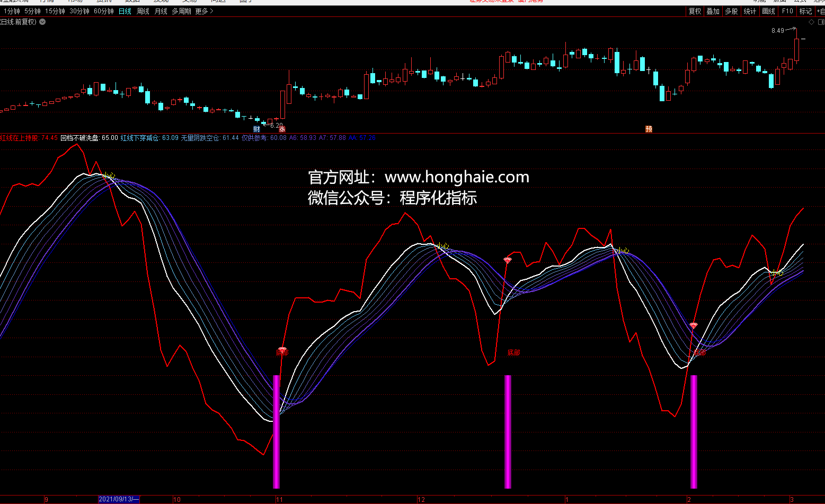Click the red signal icon near December bottom
The height and width of the screenshot is (504, 825).
pos(508,260)
